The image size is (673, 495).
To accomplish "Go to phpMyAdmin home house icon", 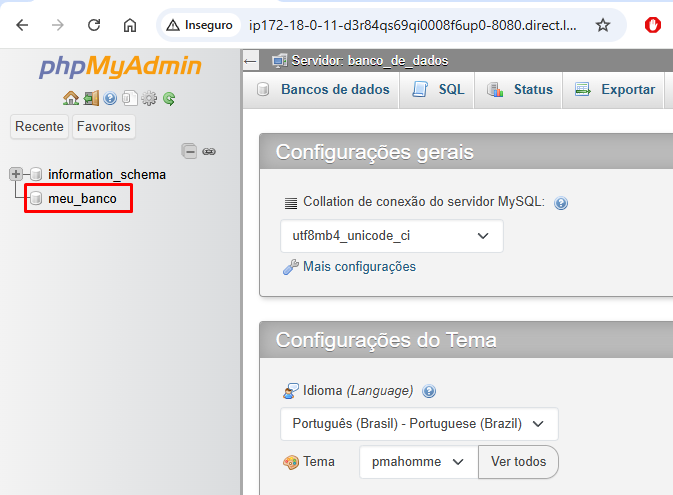I will pyautogui.click(x=71, y=98).
